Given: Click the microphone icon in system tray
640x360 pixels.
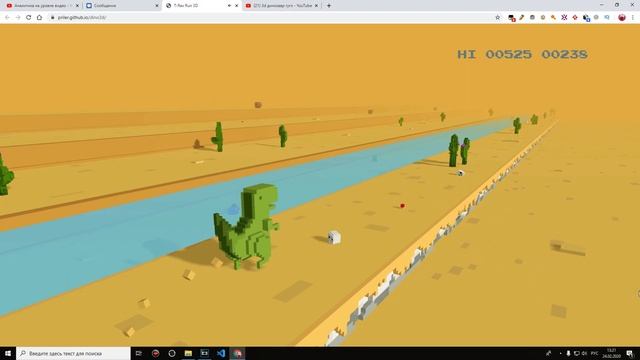Looking at the screenshot, I should pos(568,353).
